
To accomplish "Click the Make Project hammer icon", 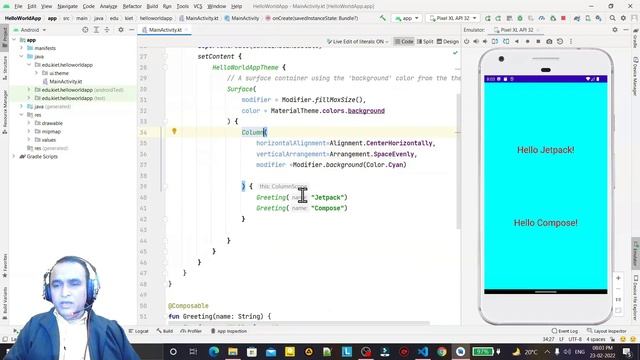I will pos(382,18).
